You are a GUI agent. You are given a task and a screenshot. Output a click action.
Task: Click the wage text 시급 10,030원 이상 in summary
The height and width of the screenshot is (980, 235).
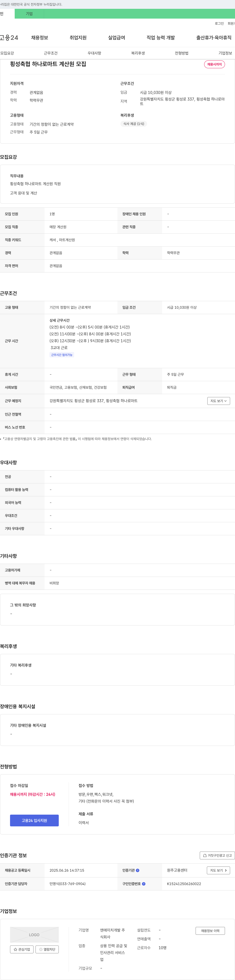(x=156, y=92)
